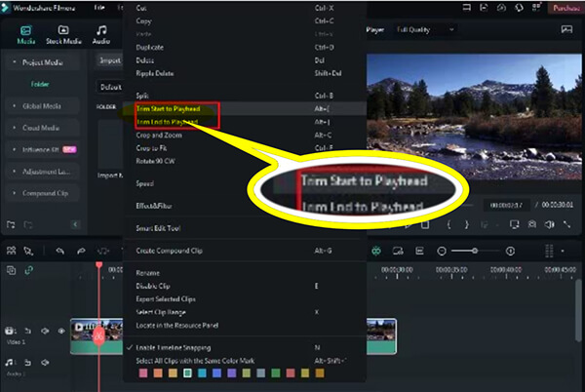585x392 pixels.
Task: Choose Trim Start to Playhead
Action: click(169, 109)
